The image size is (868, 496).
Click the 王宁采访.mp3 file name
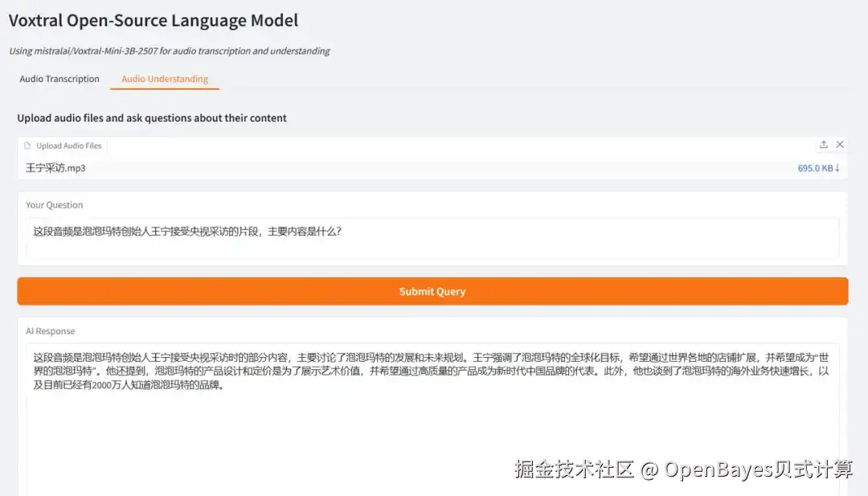tap(55, 168)
